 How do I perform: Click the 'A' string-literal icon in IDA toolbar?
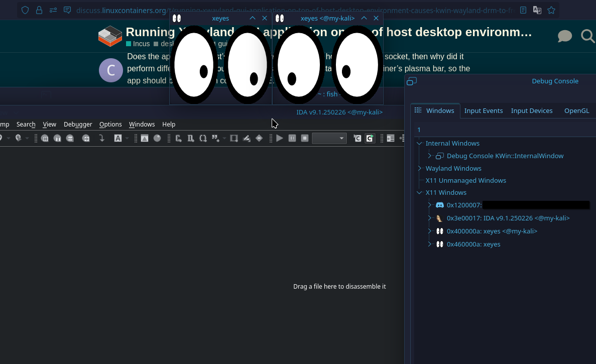(118, 138)
